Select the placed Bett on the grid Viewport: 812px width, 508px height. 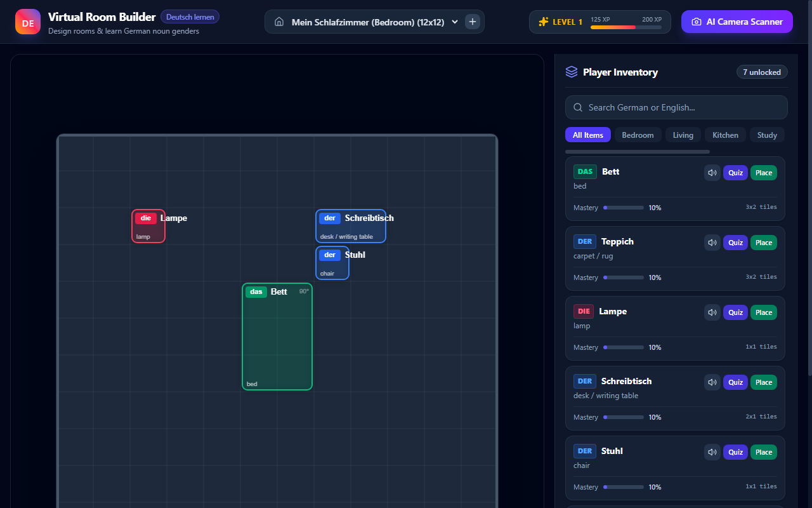pyautogui.click(x=277, y=337)
